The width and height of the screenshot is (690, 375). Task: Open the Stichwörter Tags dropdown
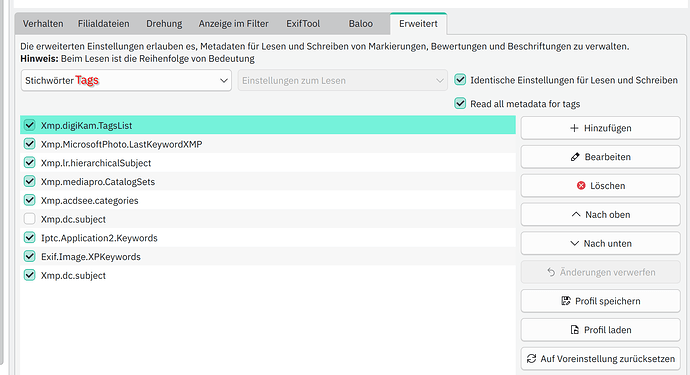coord(126,81)
